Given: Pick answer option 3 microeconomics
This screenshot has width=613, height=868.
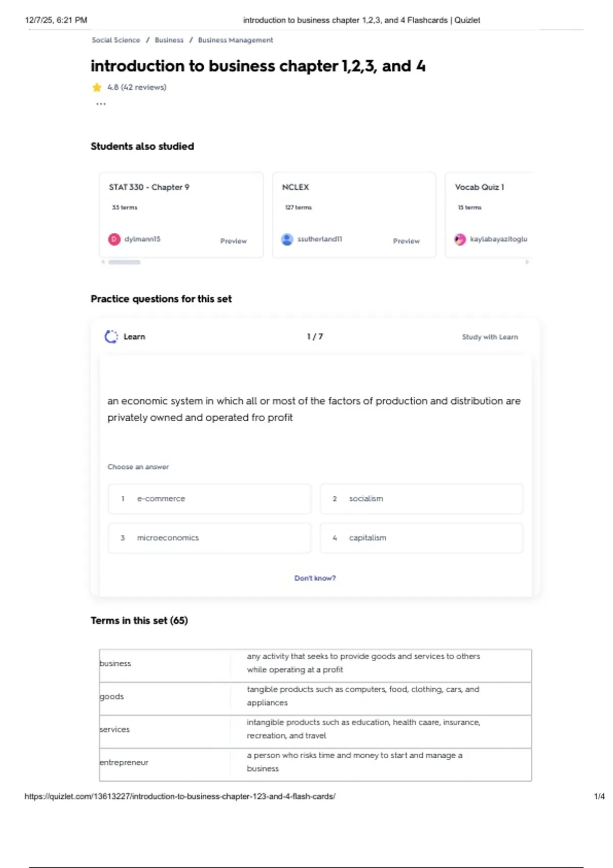Looking at the screenshot, I should tap(209, 538).
